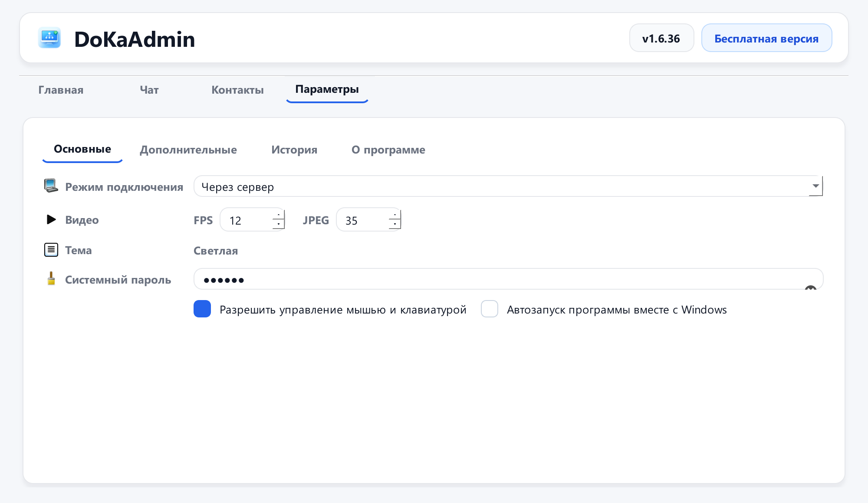Enable Автозапуск программы вместе с Windows checkbox
Screen dimensions: 868x503
[x=490, y=309]
